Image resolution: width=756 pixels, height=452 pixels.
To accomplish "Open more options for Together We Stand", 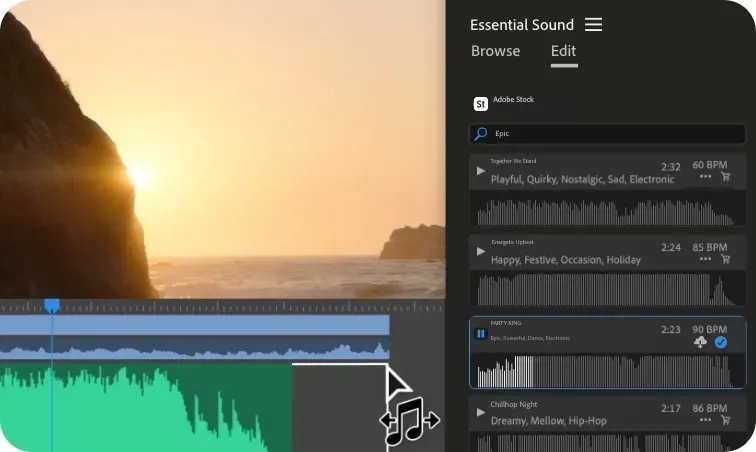I will pyautogui.click(x=705, y=177).
